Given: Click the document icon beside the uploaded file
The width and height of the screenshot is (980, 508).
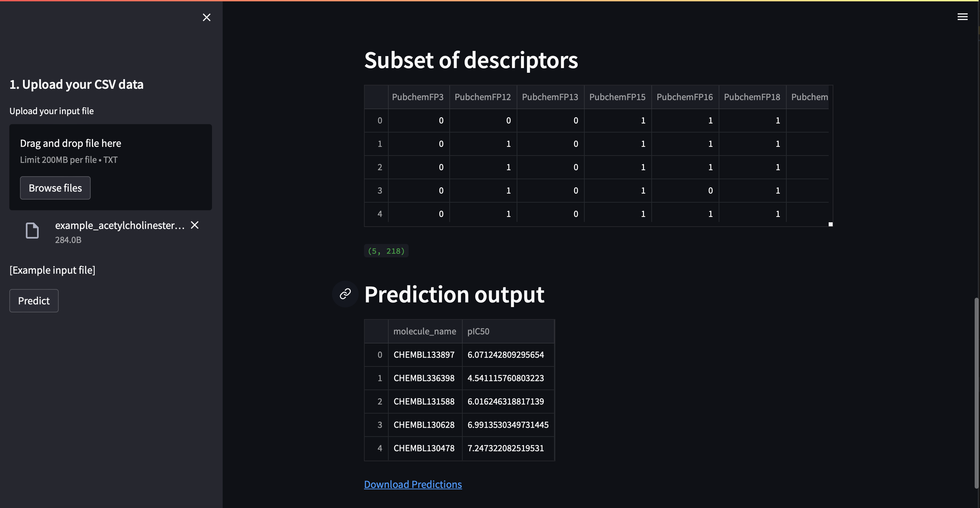Looking at the screenshot, I should [x=32, y=231].
